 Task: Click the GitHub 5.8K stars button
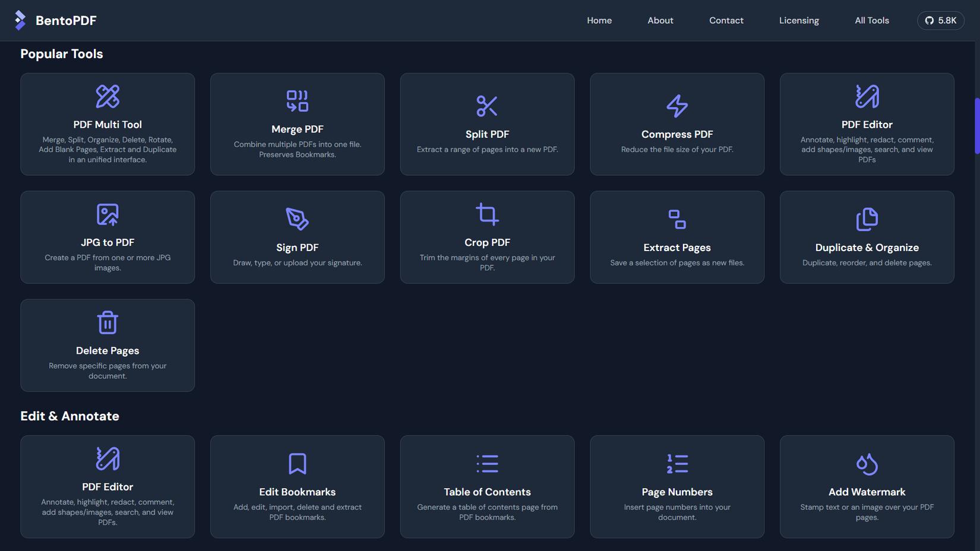tap(940, 20)
